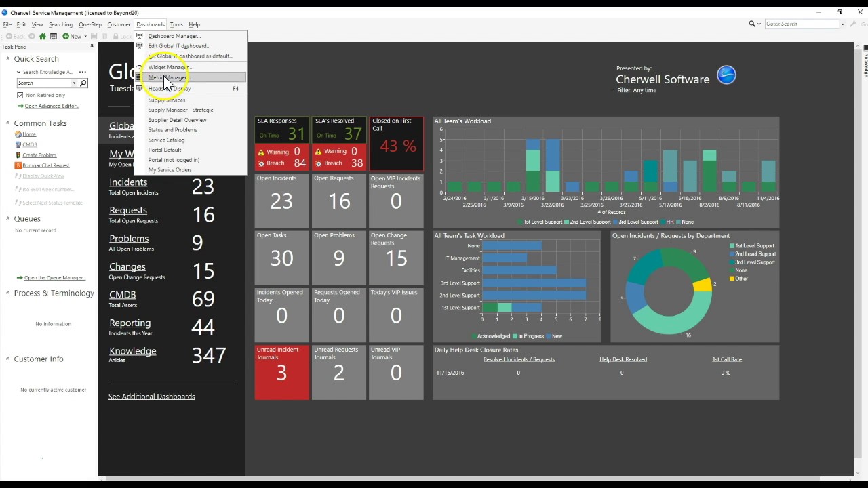Pin the Task Pane
The image size is (868, 488).
tap(92, 47)
